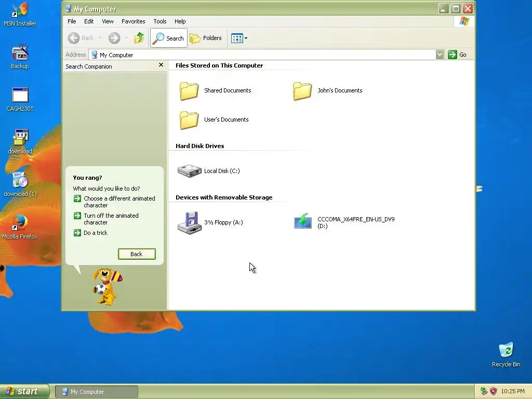Open the File menu
Screen dimensions: 532x399
(x=72, y=21)
